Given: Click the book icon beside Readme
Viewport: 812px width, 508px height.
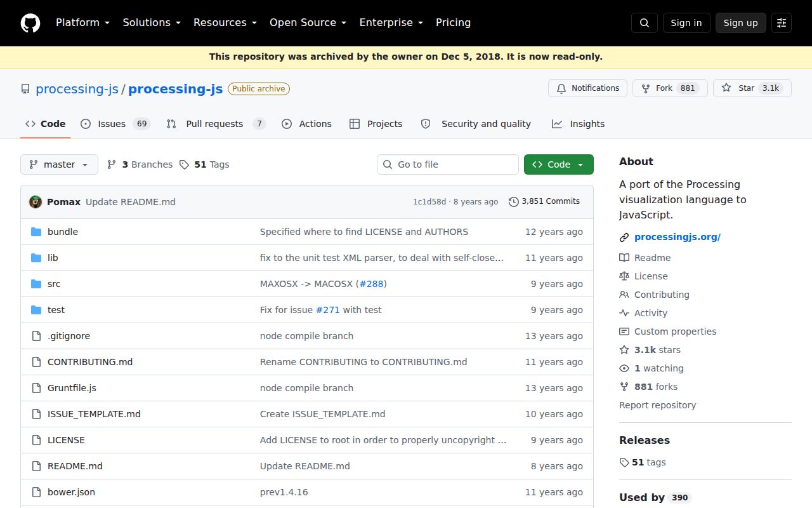Looking at the screenshot, I should (624, 258).
